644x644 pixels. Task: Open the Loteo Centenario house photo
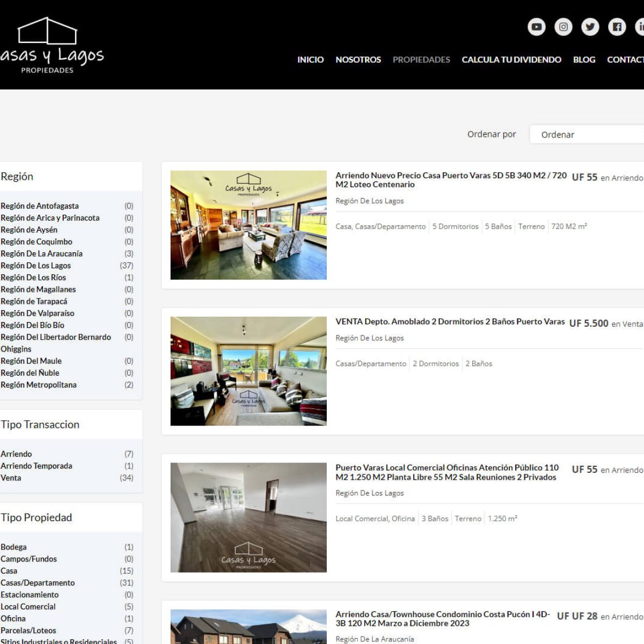pos(248,225)
